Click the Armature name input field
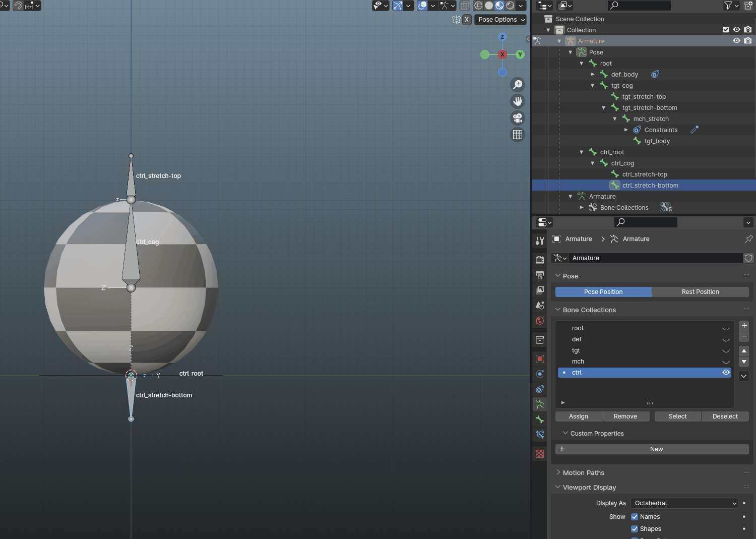 (655, 258)
